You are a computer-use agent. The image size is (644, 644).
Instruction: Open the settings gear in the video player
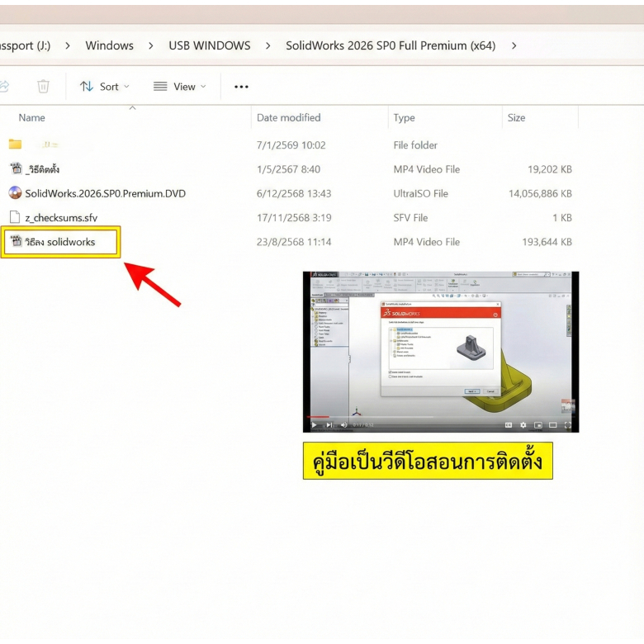pos(523,425)
